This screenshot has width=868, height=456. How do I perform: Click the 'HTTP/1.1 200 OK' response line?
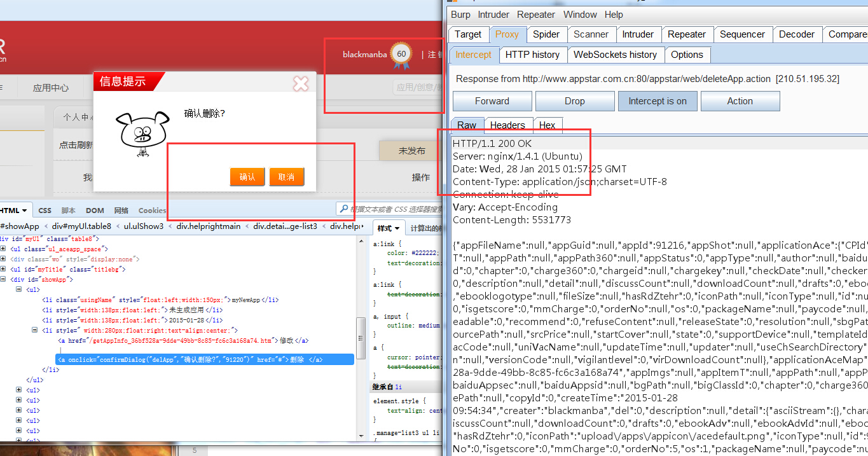[492, 144]
